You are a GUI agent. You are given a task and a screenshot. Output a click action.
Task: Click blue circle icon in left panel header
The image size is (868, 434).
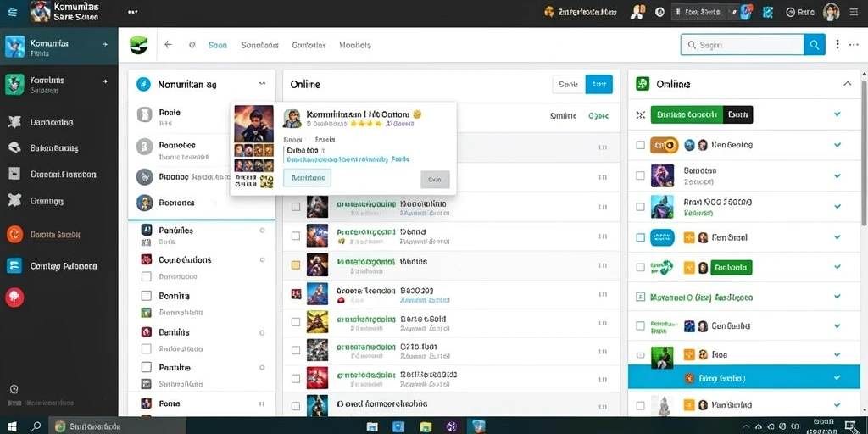(143, 84)
